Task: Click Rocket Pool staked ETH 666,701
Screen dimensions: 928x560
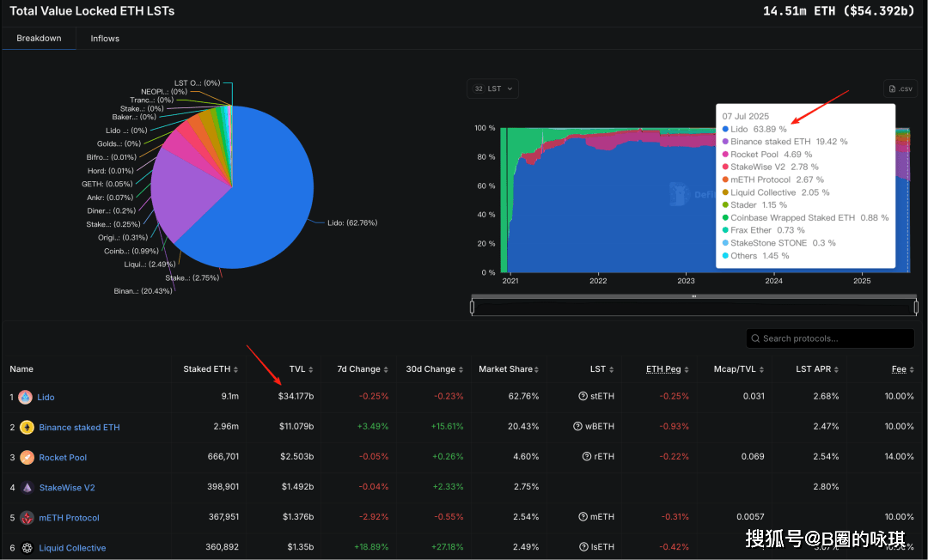Action: 223,457
